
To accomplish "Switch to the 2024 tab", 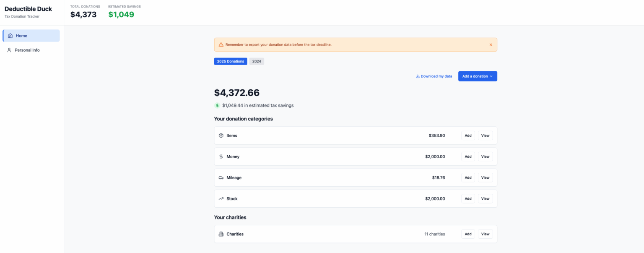I will (257, 61).
